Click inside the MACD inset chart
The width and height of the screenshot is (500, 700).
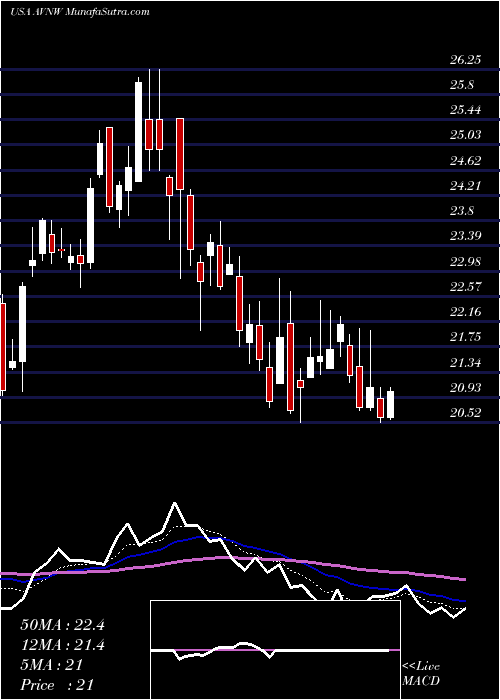coord(275,650)
